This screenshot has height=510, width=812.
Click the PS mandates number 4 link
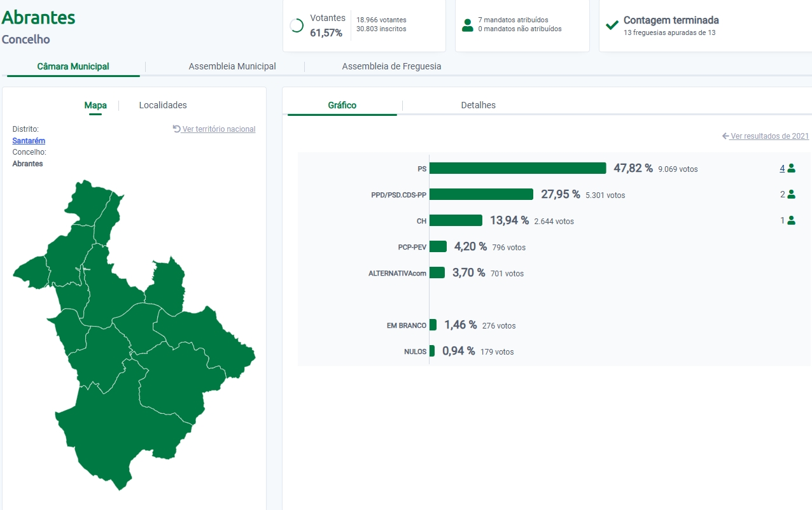[782, 169]
